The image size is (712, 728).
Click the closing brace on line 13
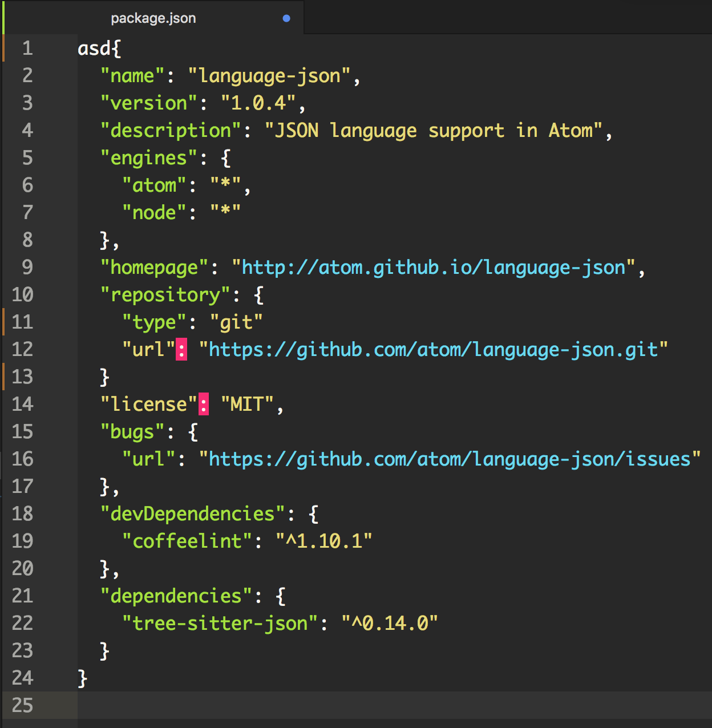pos(104,377)
